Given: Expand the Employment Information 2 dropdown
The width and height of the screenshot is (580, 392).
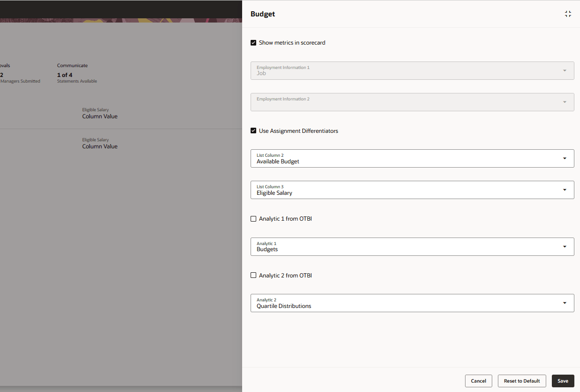Looking at the screenshot, I should pos(565,102).
